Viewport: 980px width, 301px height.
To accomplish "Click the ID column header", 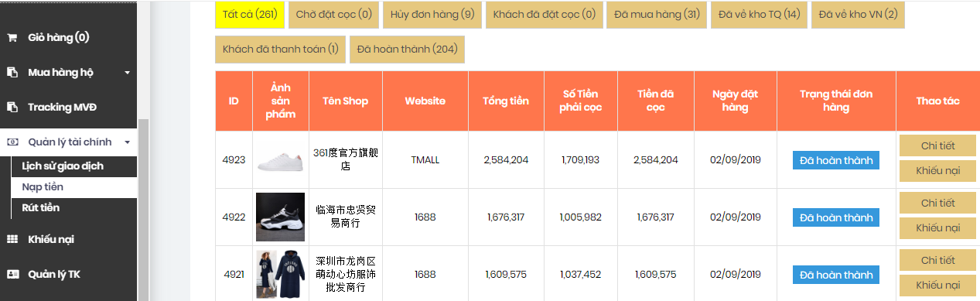I will (234, 101).
